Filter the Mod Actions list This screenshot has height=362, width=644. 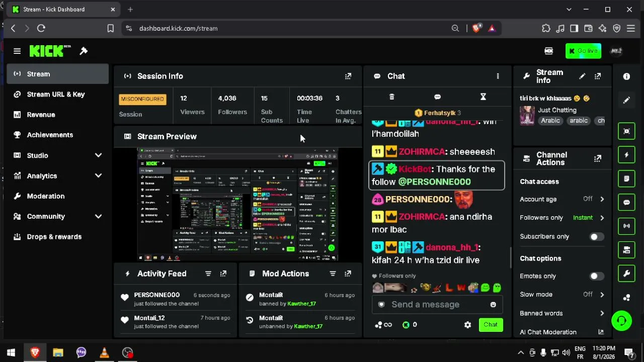333,274
